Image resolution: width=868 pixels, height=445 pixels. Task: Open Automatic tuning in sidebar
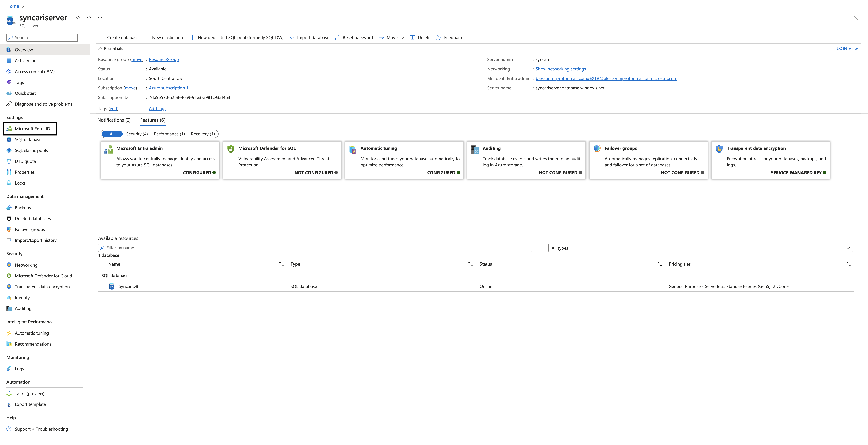(x=32, y=333)
